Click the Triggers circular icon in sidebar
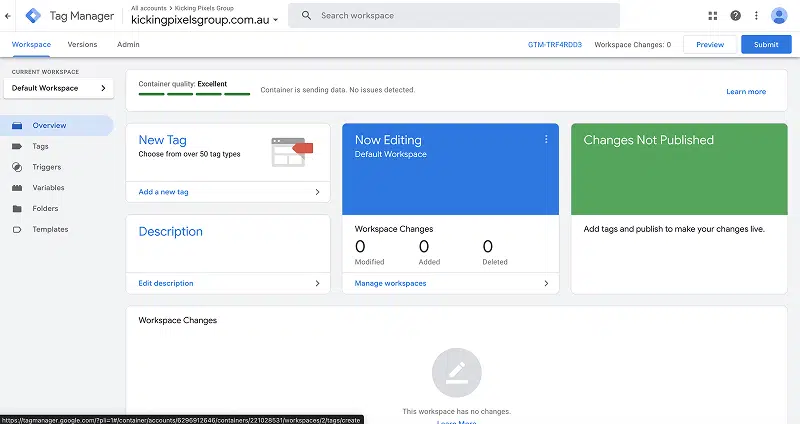 coord(17,167)
